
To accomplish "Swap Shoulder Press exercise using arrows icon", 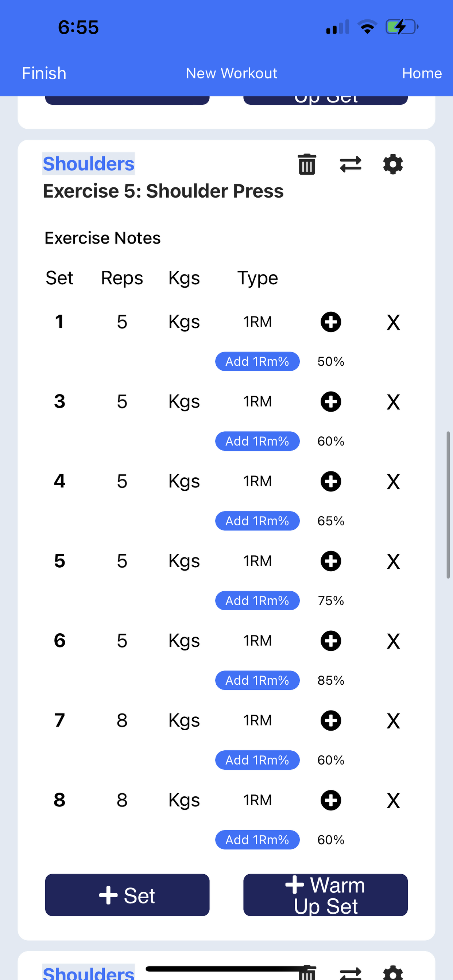I will click(350, 164).
